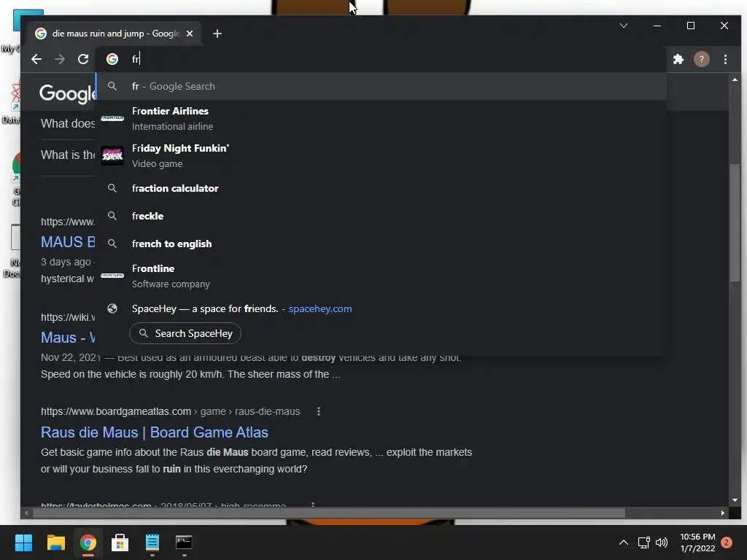The height and width of the screenshot is (560, 747).
Task: Open the Chrome profile avatar
Action: pyautogui.click(x=701, y=59)
